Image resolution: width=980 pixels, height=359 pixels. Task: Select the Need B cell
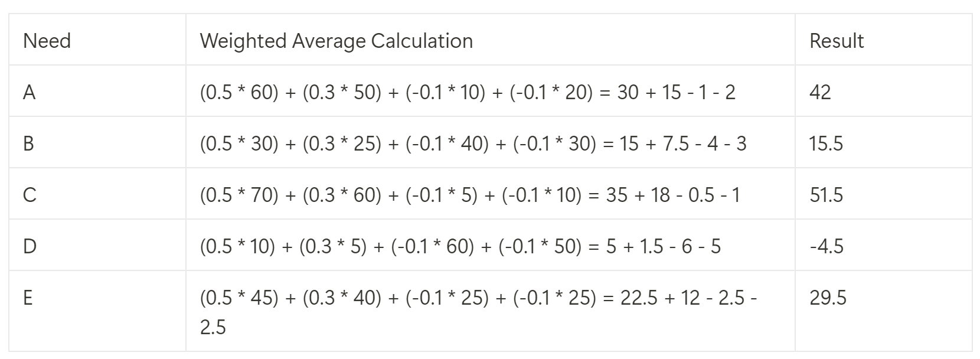tap(97, 143)
